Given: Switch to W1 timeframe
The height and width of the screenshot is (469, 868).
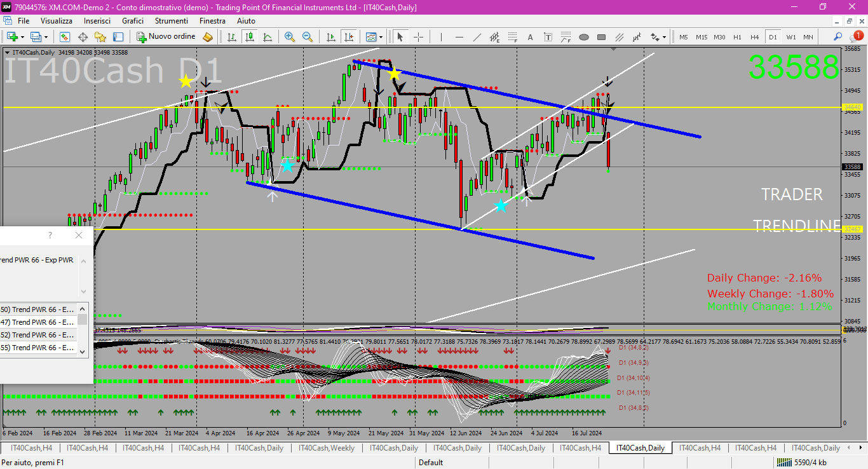Looking at the screenshot, I should [790, 37].
